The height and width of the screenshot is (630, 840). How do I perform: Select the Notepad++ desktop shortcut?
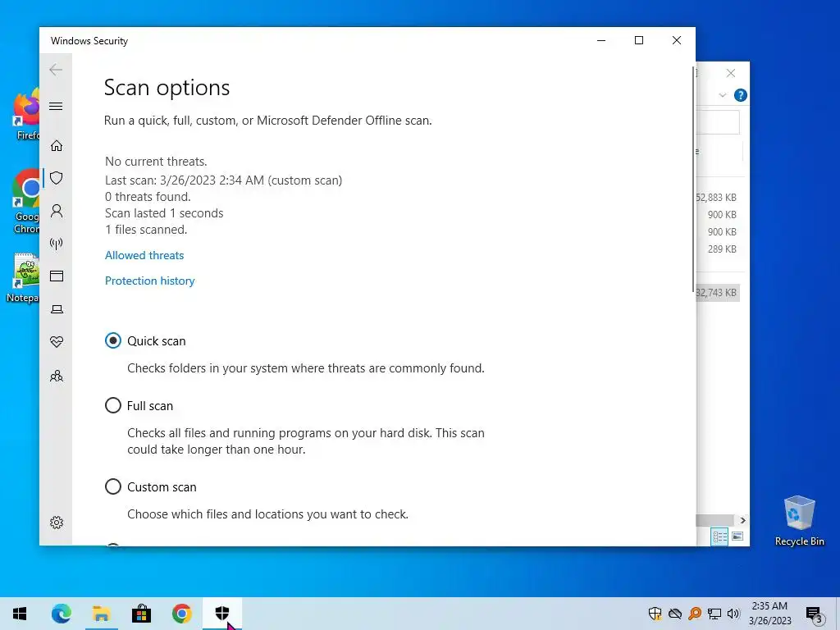tap(25, 278)
